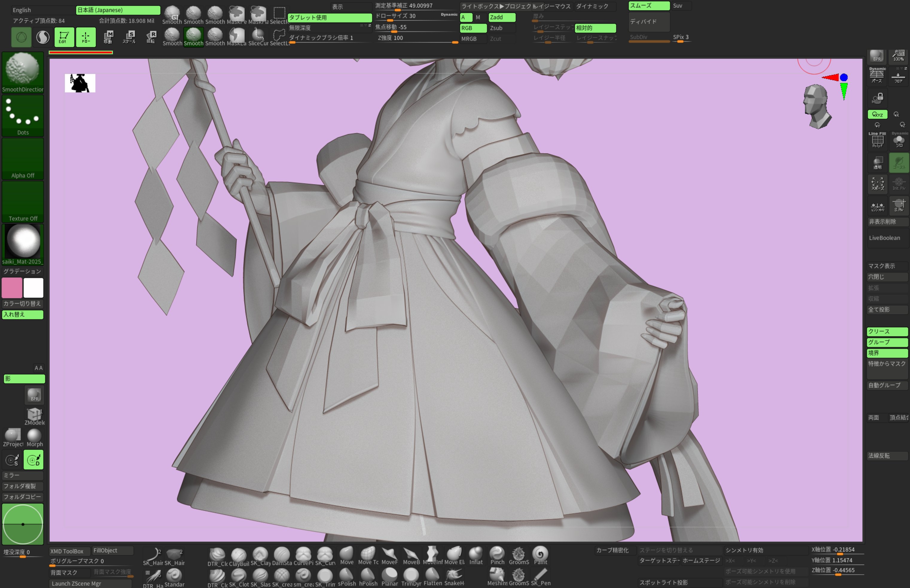The image size is (910, 588).
Task: Click the PolyF Line Fill icon
Action: pos(877,140)
